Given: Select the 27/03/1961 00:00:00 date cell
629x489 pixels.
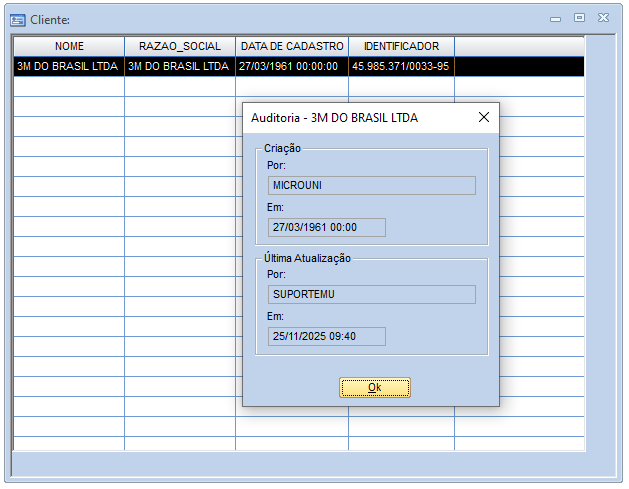Looking at the screenshot, I should pyautogui.click(x=291, y=66).
